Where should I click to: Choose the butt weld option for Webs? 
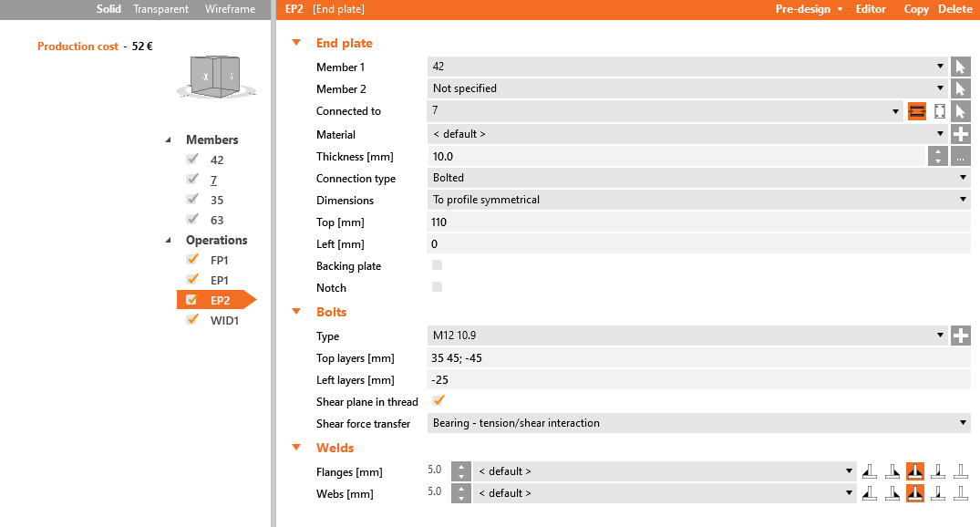938,493
